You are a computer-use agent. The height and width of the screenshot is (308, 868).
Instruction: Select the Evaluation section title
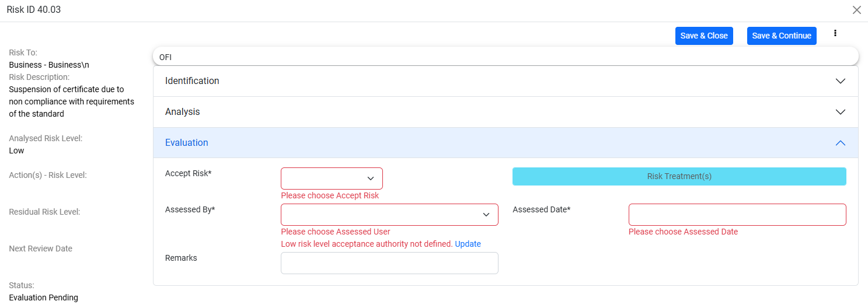pyautogui.click(x=187, y=143)
